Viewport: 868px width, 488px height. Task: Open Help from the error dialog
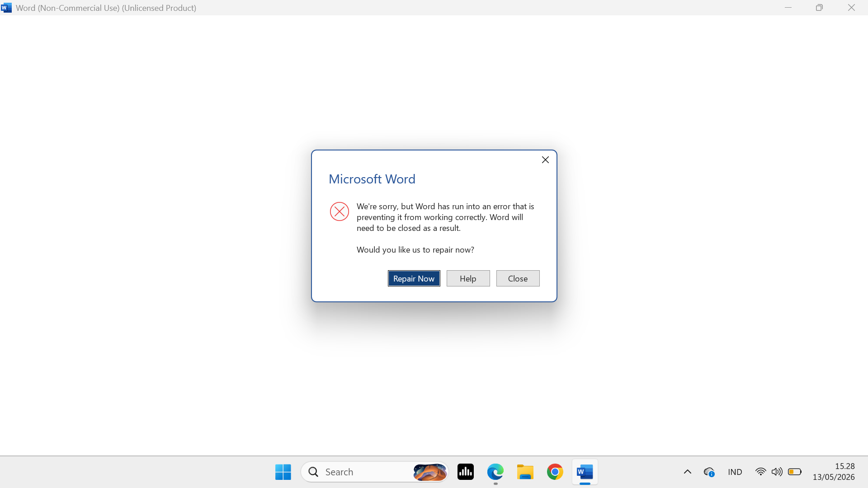(468, 278)
